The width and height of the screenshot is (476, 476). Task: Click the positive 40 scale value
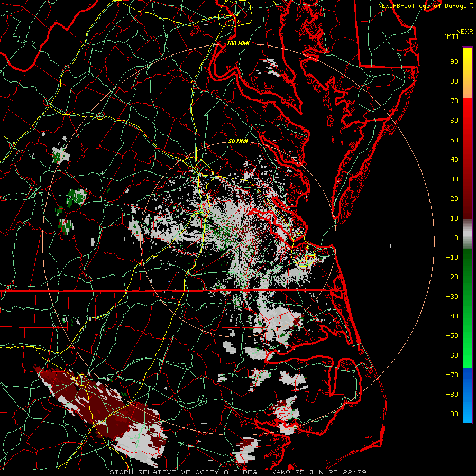coord(454,159)
